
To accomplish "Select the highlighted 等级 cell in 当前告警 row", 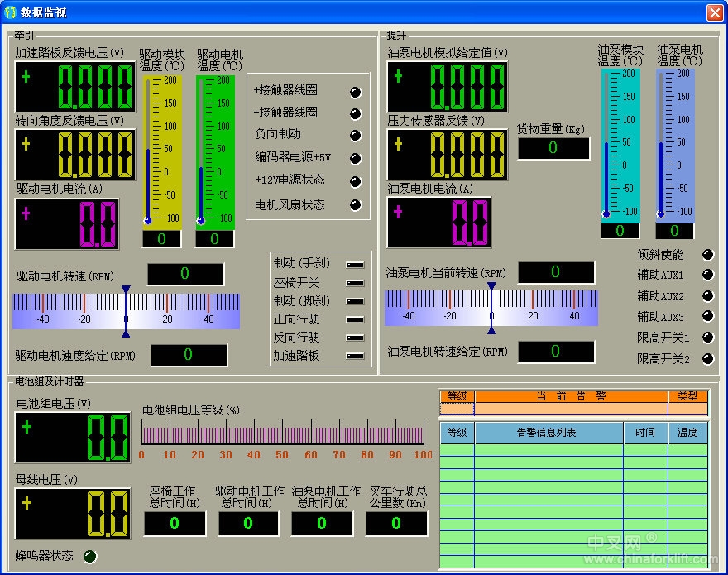I will (x=457, y=409).
